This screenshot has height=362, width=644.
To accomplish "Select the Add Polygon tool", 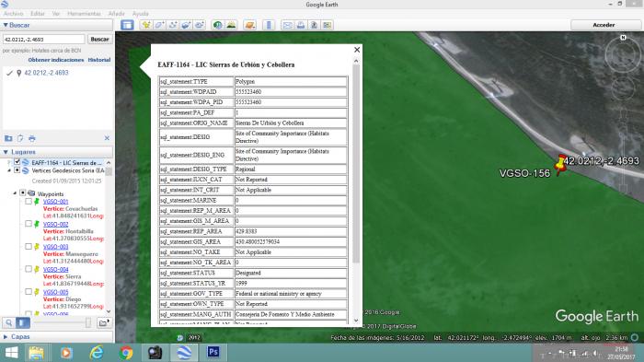I will [x=159, y=25].
